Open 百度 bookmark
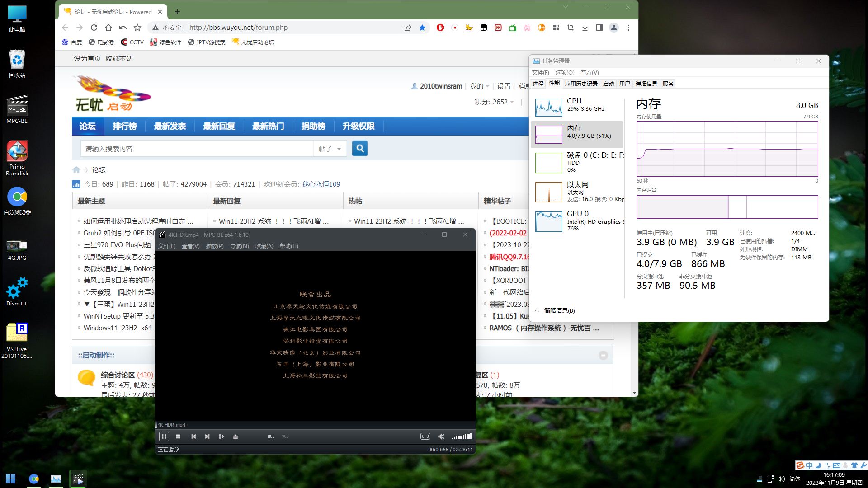This screenshot has height=488, width=868. (x=72, y=42)
